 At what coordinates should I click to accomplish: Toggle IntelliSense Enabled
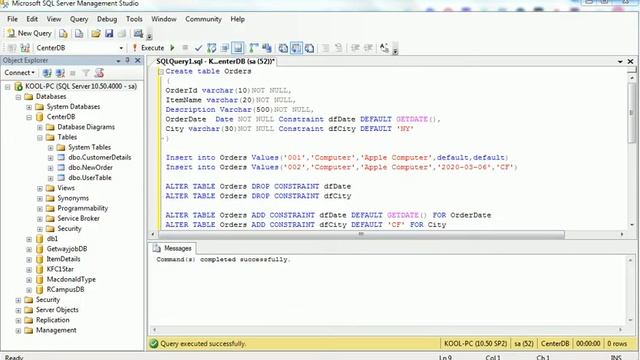(238, 48)
